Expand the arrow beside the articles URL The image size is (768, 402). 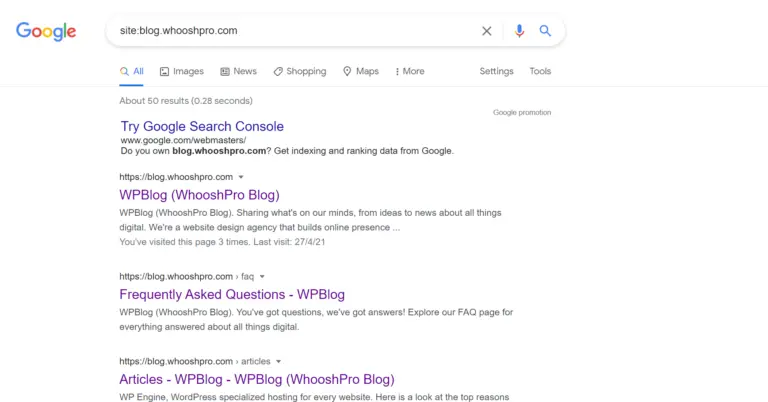279,361
